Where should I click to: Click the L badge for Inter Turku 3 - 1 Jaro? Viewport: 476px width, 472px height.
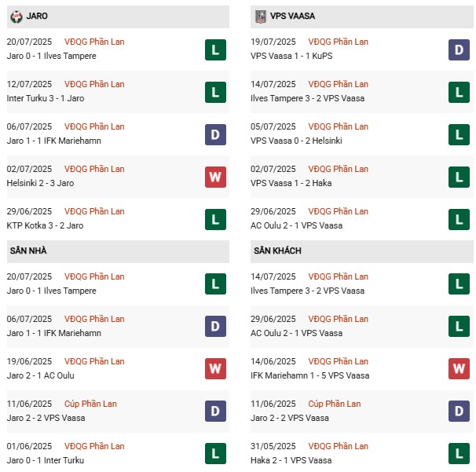pos(215,92)
